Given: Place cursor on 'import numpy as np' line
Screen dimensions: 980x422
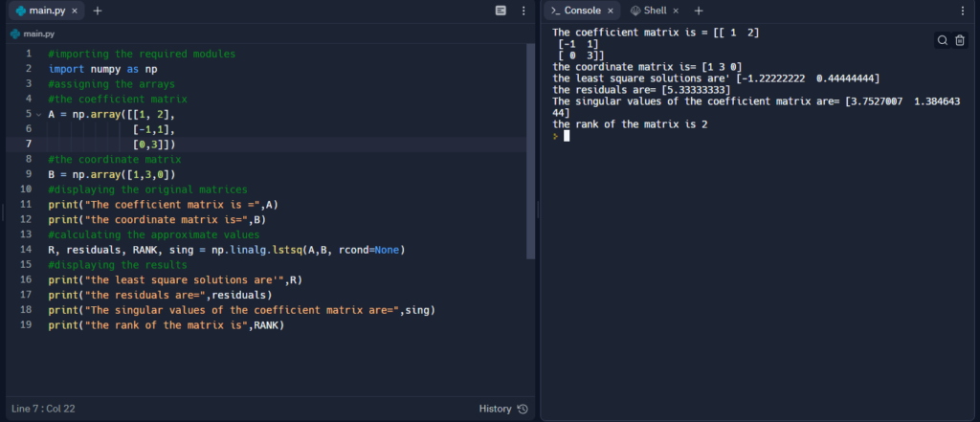Looking at the screenshot, I should coord(102,69).
